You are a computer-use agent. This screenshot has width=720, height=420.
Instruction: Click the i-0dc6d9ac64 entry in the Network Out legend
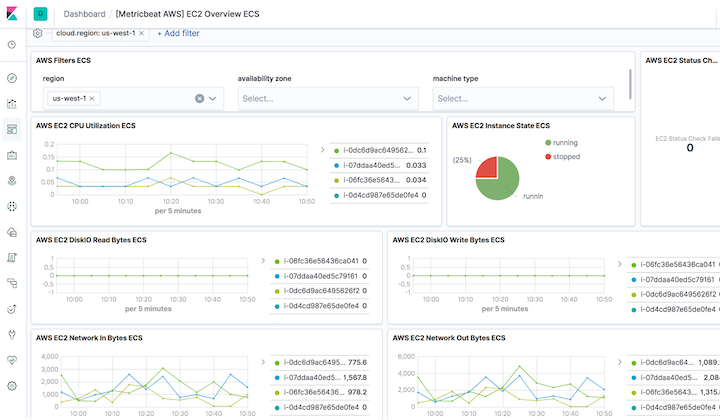click(x=674, y=362)
